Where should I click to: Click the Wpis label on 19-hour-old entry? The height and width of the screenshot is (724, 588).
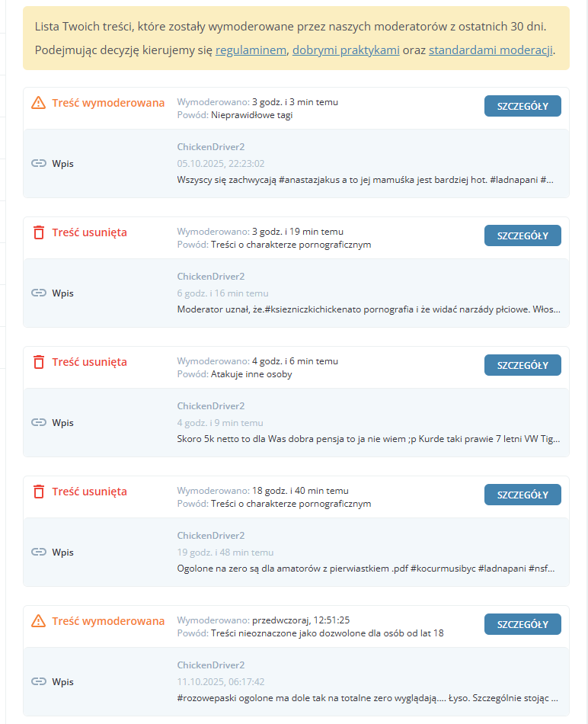[x=63, y=552]
